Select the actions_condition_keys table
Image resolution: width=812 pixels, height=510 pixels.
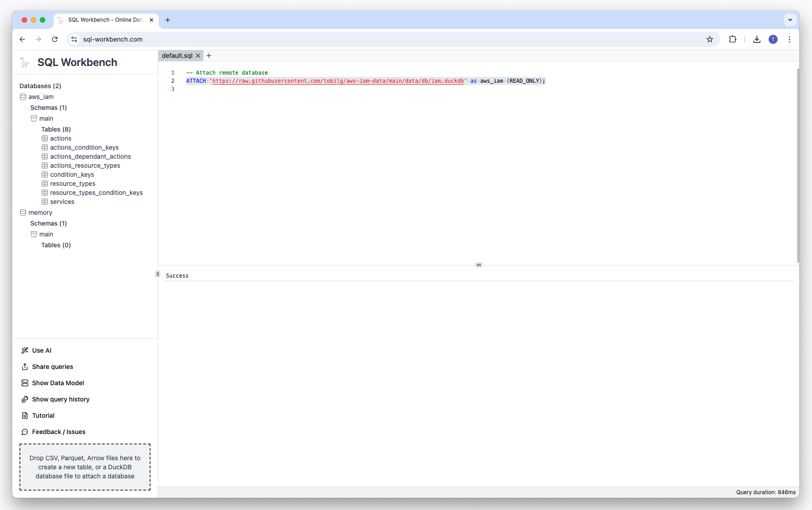pos(84,147)
